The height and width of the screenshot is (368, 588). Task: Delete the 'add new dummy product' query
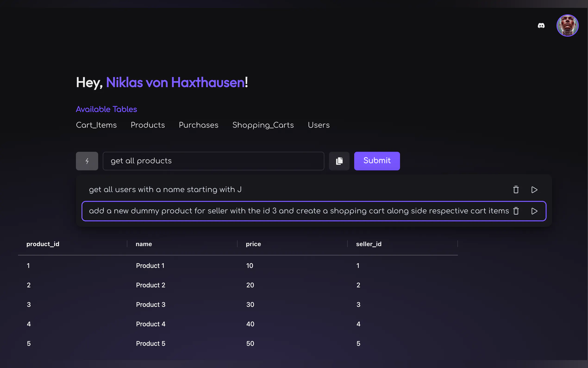tap(516, 211)
